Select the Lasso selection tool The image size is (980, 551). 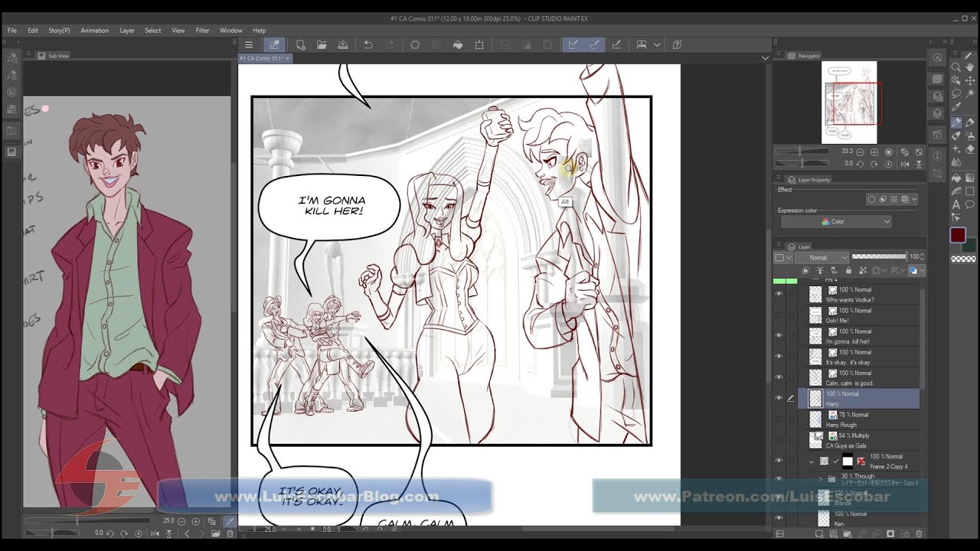click(956, 93)
